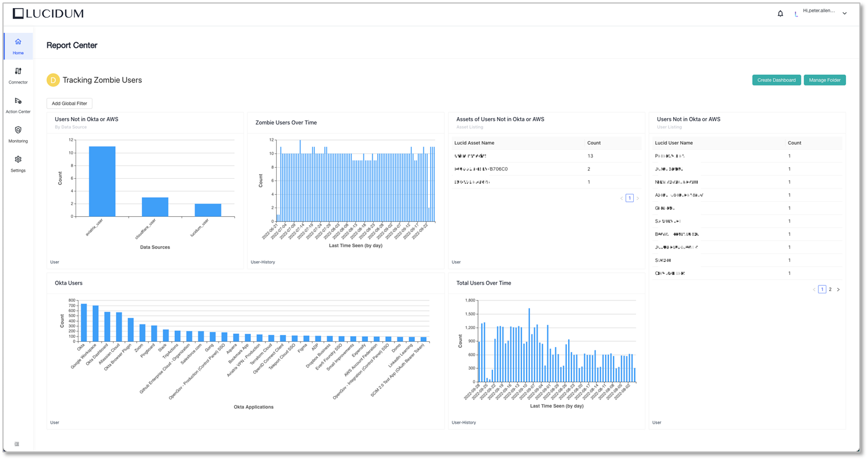The height and width of the screenshot is (460, 868).
Task: Click the Asset Listing subtitle
Action: point(470,127)
